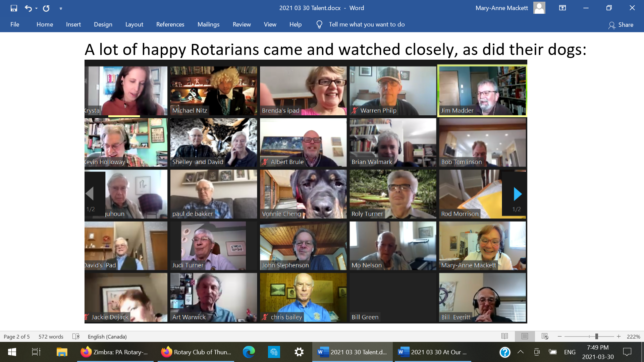Adjust the zoom slider handle
Screen dimensions: 644x362
pos(596,336)
